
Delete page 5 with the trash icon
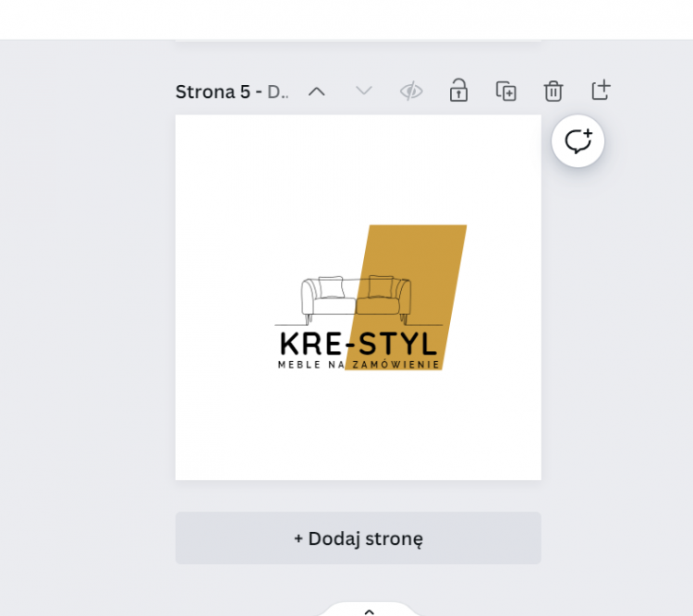tap(553, 91)
